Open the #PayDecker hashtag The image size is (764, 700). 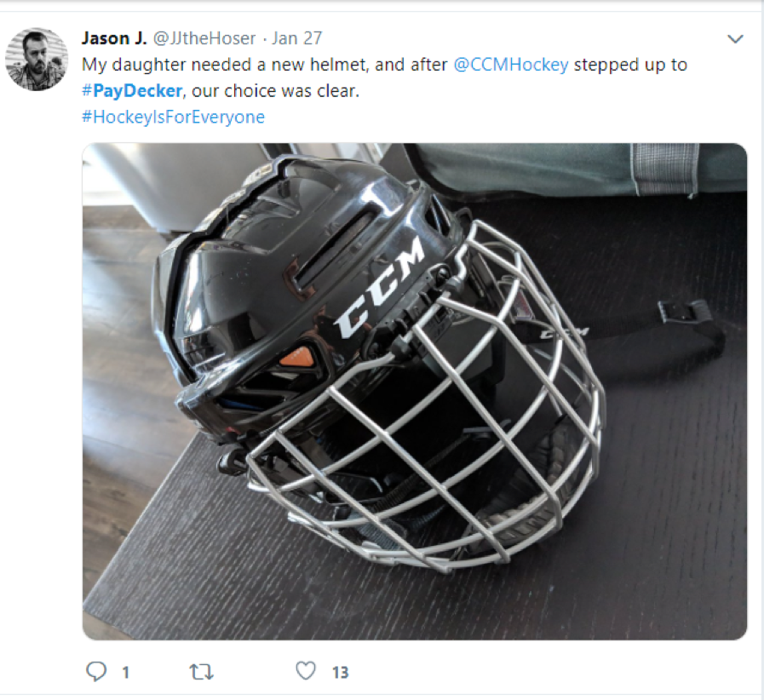coord(132,91)
